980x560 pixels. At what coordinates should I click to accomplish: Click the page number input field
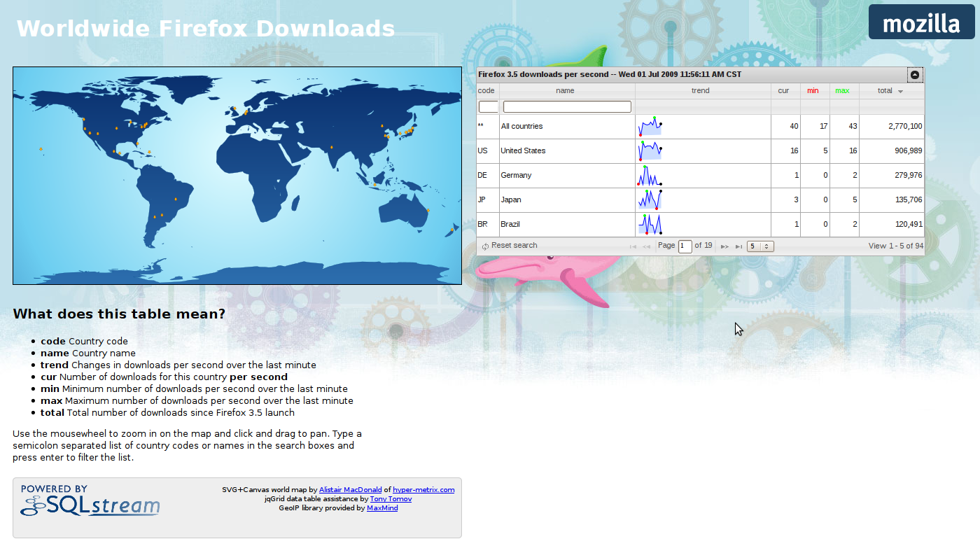click(x=685, y=246)
